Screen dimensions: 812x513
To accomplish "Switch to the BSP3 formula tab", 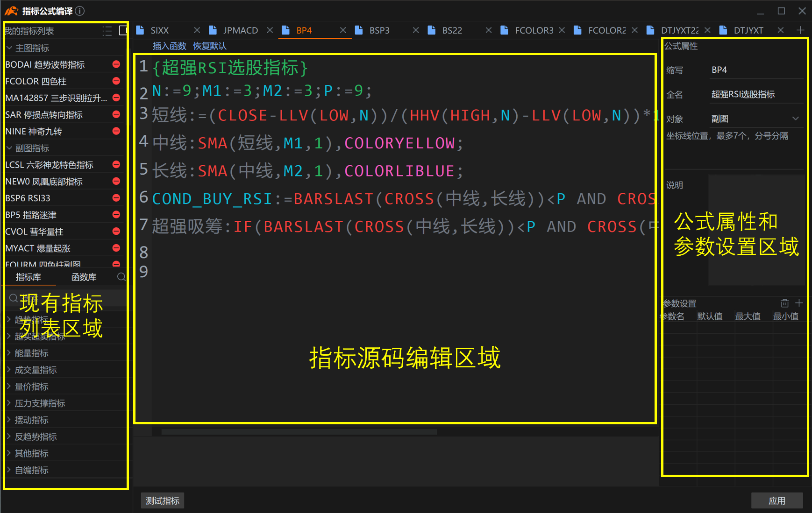I will tap(379, 30).
